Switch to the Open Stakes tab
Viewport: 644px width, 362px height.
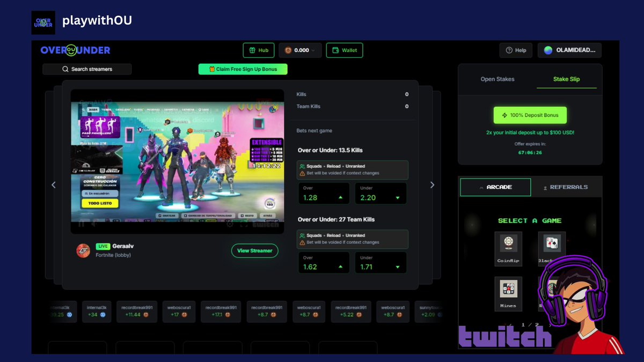tap(497, 79)
